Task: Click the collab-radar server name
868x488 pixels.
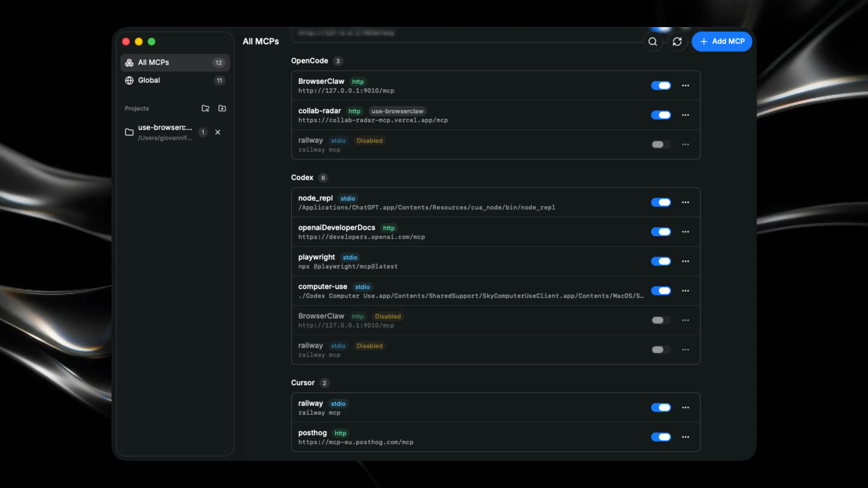Action: [x=320, y=111]
